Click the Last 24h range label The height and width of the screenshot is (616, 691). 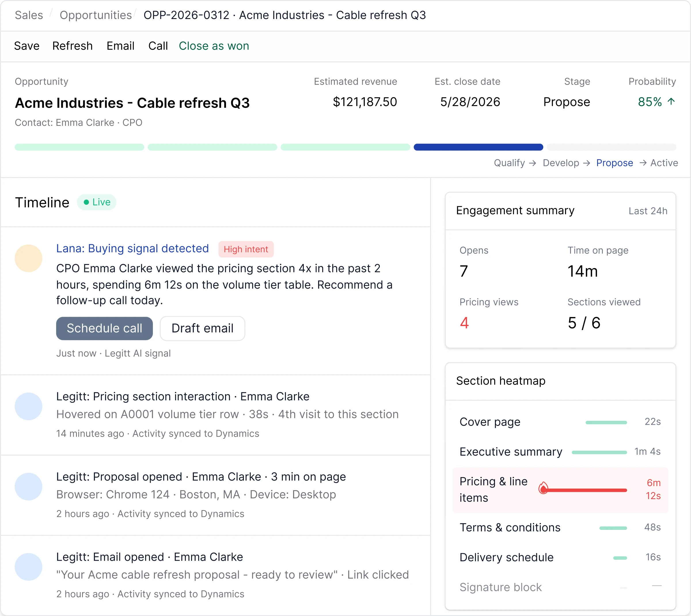[648, 211]
